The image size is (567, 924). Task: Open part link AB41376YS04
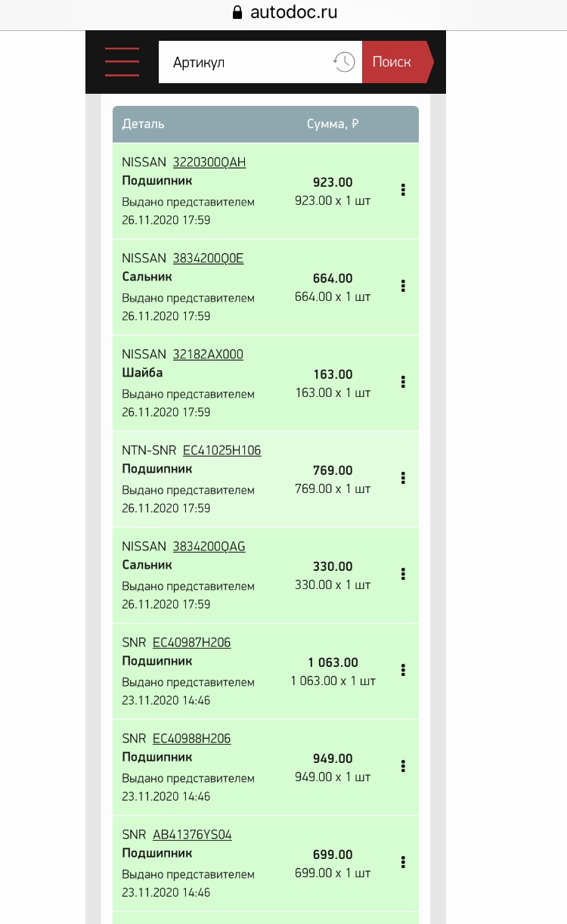[192, 835]
